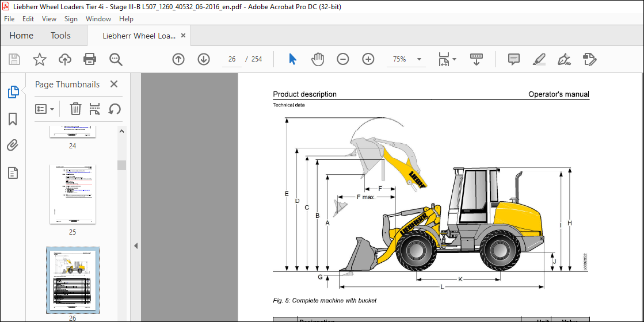Click the page number field showing 26
This screenshot has height=322, width=644.
(x=232, y=59)
